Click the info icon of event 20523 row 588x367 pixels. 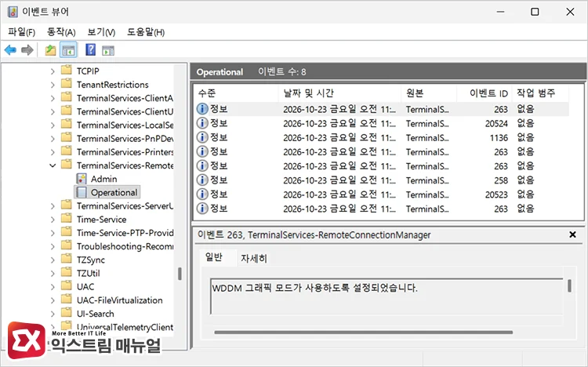point(202,194)
